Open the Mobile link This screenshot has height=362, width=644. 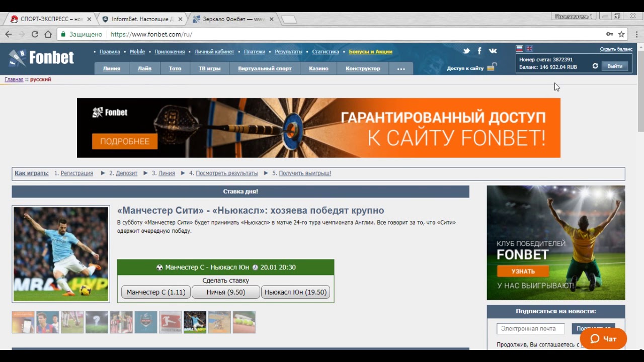click(137, 52)
